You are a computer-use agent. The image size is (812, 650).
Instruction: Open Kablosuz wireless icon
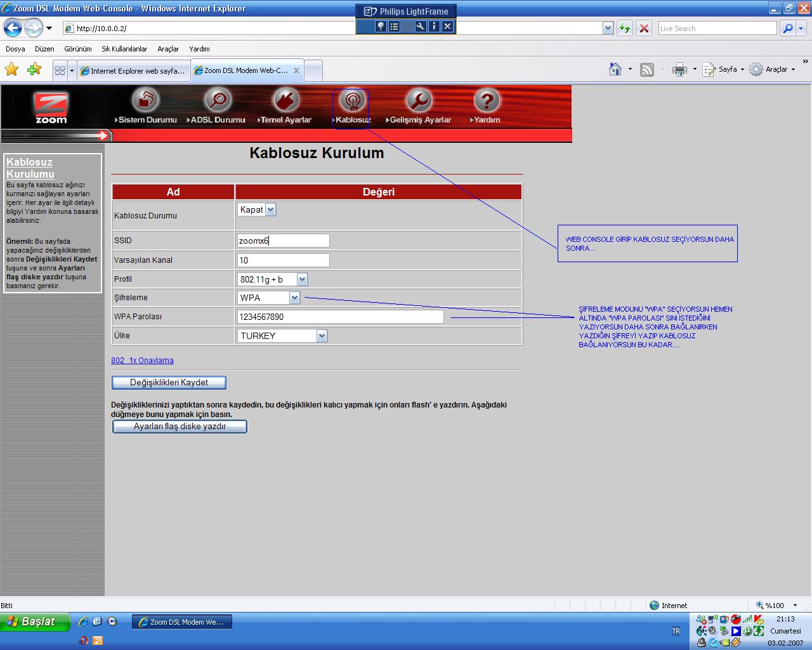pyautogui.click(x=353, y=100)
